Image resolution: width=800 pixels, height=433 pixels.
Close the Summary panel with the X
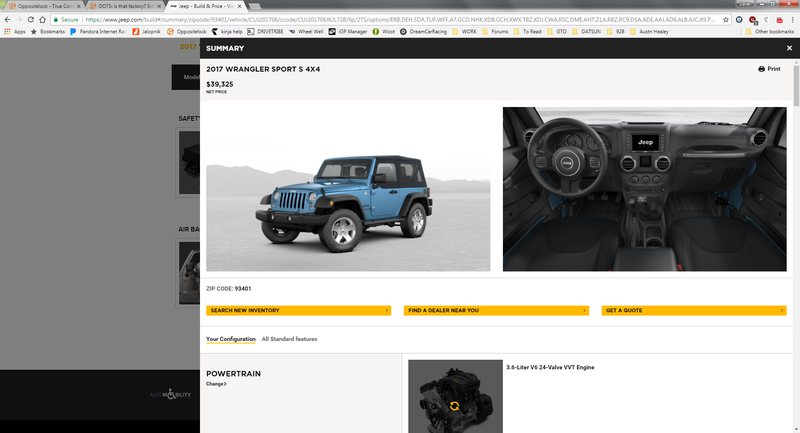click(789, 48)
